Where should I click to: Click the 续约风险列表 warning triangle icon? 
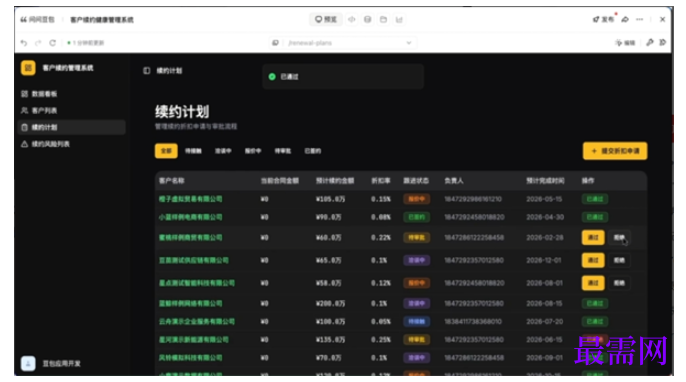24,144
